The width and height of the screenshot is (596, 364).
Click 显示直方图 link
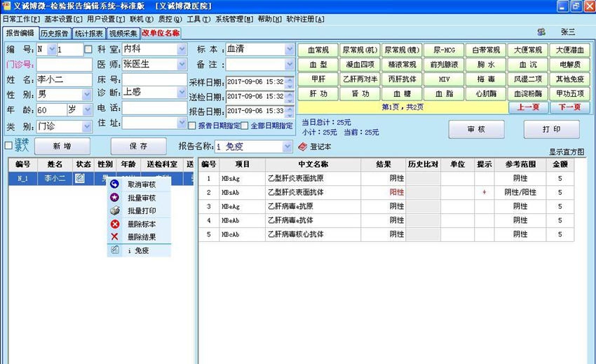coord(567,151)
